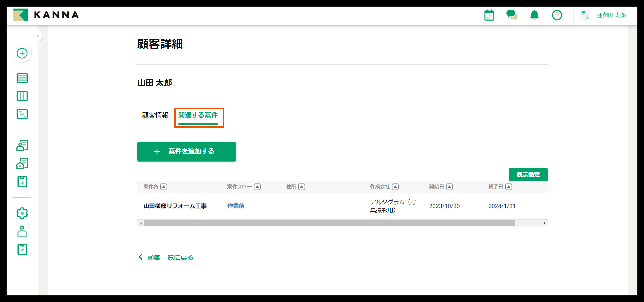This screenshot has height=302, width=644.
Task: Expand the sidebar with chevron arrow
Action: pos(38,36)
